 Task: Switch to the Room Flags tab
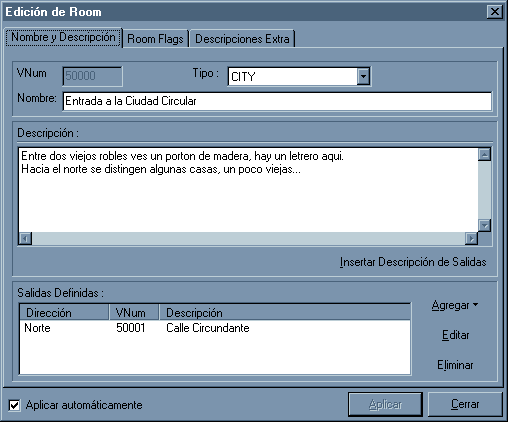click(x=155, y=39)
